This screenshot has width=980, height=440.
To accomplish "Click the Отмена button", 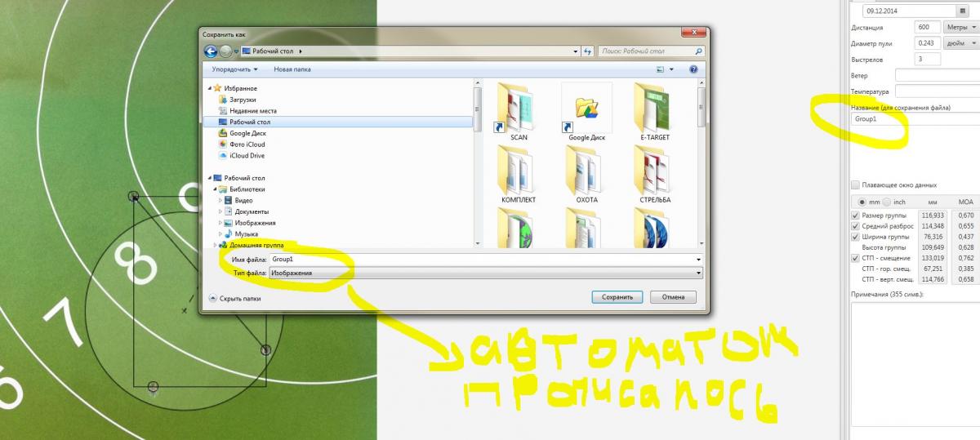I will (673, 297).
